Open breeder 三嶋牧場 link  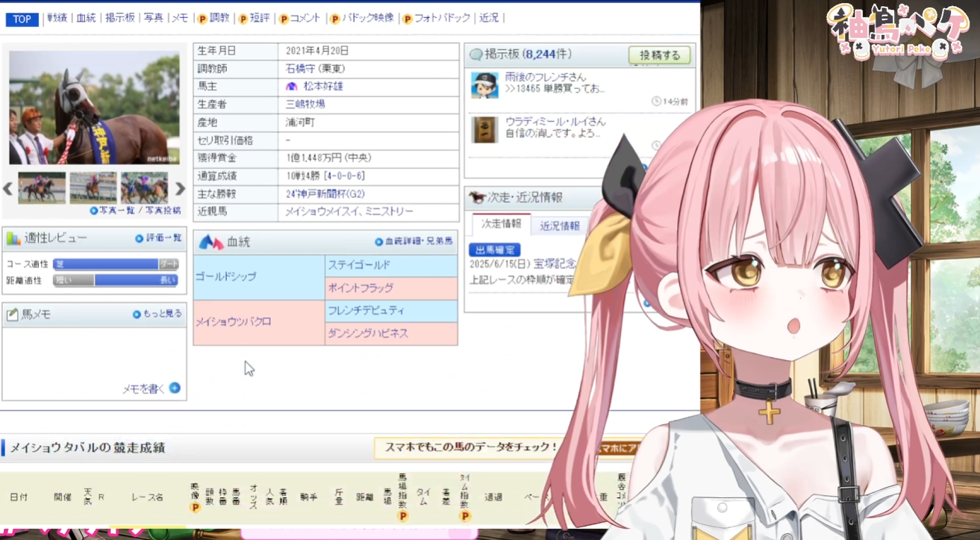click(305, 105)
